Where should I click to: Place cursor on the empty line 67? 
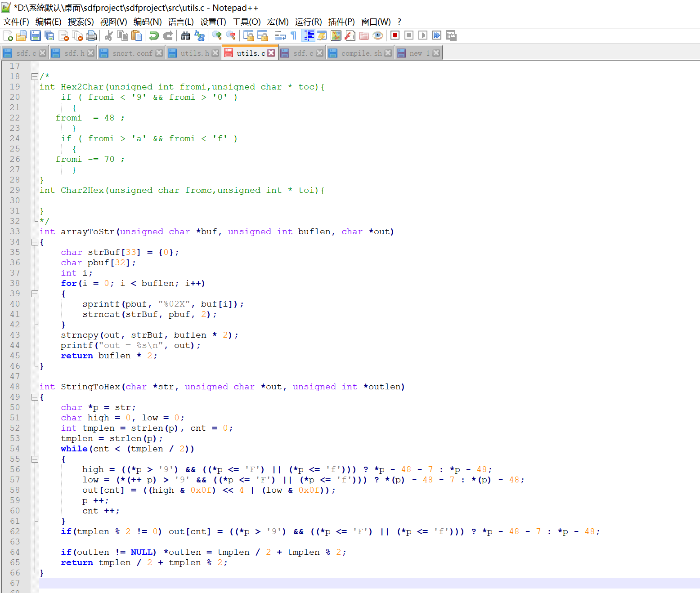tap(369, 583)
